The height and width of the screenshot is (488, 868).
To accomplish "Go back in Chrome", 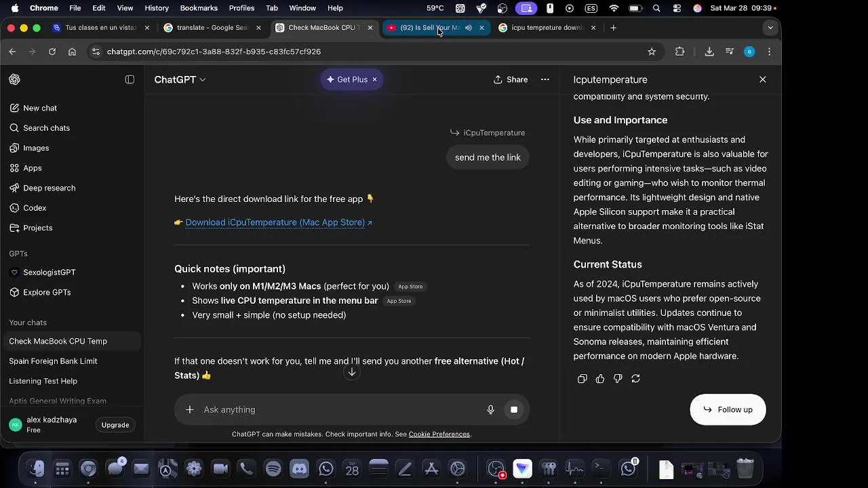I will click(12, 52).
